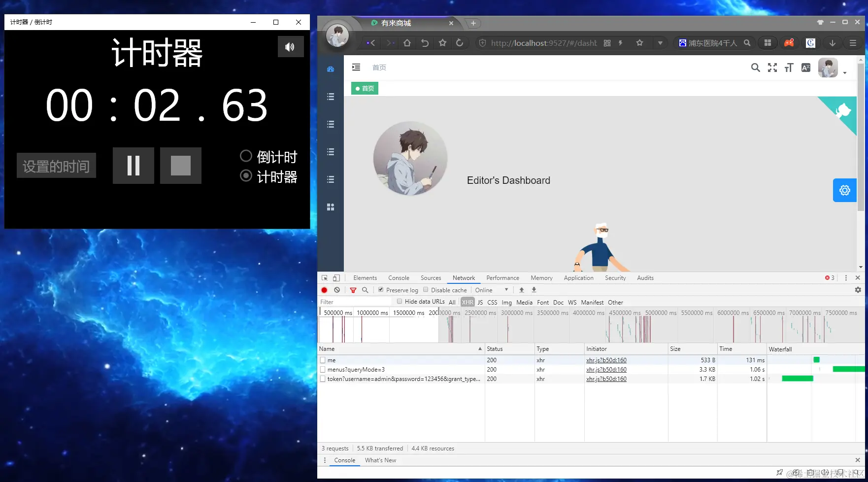Image resolution: width=868 pixels, height=482 pixels.
Task: Select the 倒计时 countdown radio option
Action: [246, 156]
